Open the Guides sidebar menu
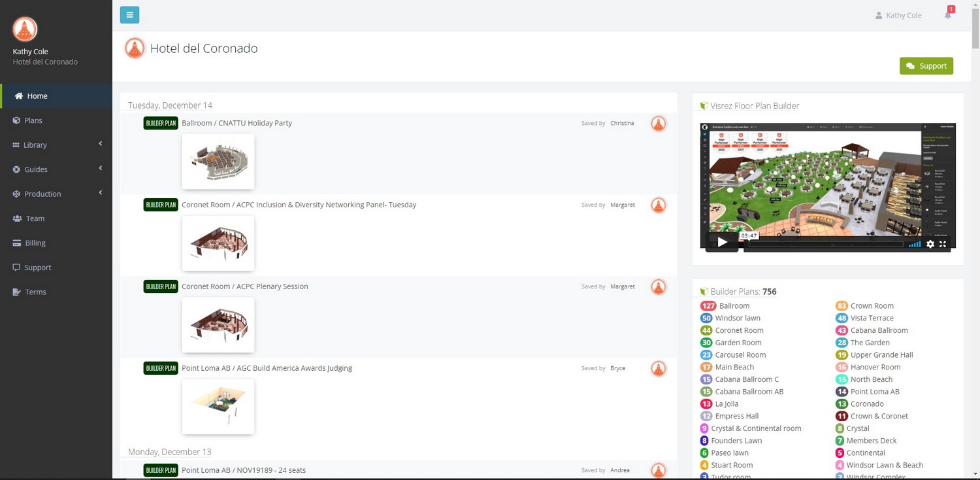The image size is (980, 480). [x=56, y=169]
